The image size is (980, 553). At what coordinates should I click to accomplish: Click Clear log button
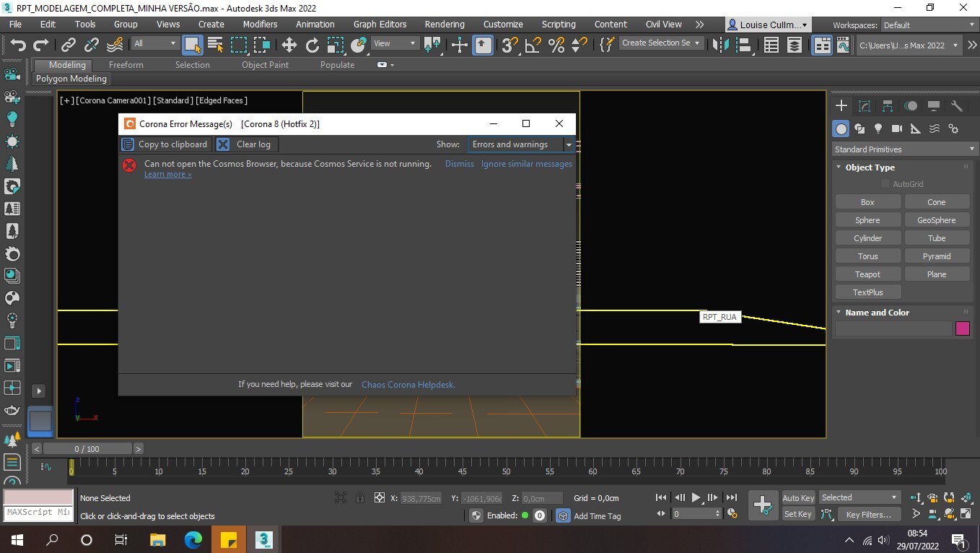point(246,144)
